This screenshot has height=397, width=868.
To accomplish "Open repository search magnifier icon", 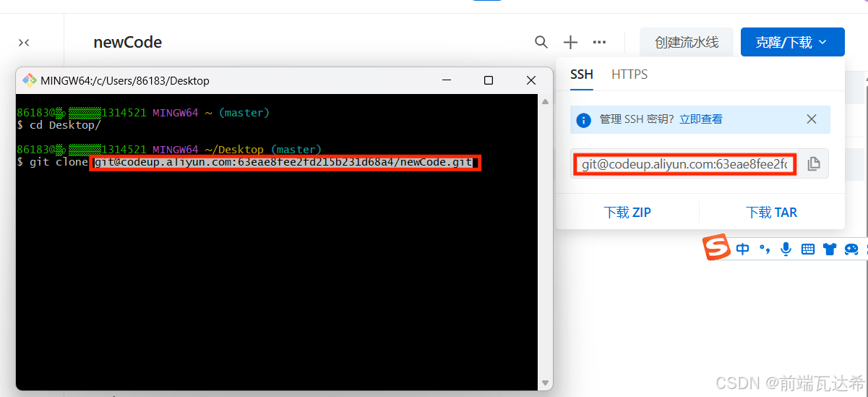I will pyautogui.click(x=541, y=43).
